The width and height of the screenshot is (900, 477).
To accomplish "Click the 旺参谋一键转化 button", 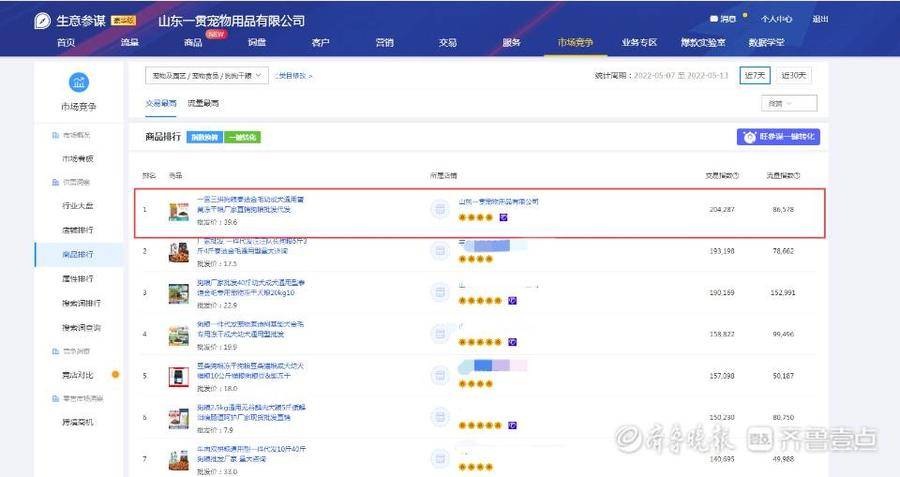I will pyautogui.click(x=778, y=137).
